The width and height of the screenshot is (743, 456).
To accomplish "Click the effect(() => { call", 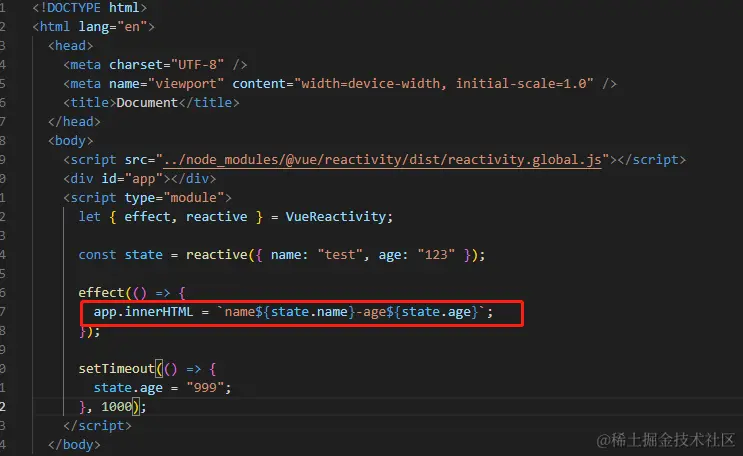I will (x=132, y=292).
